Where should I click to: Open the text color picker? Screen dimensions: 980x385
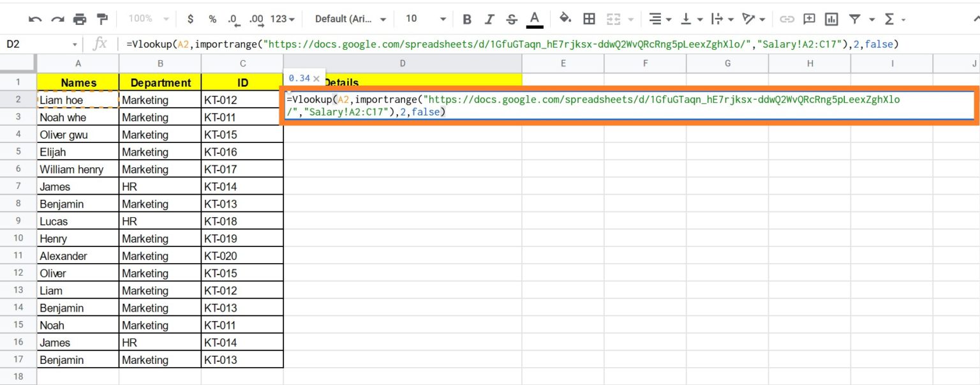tap(534, 19)
